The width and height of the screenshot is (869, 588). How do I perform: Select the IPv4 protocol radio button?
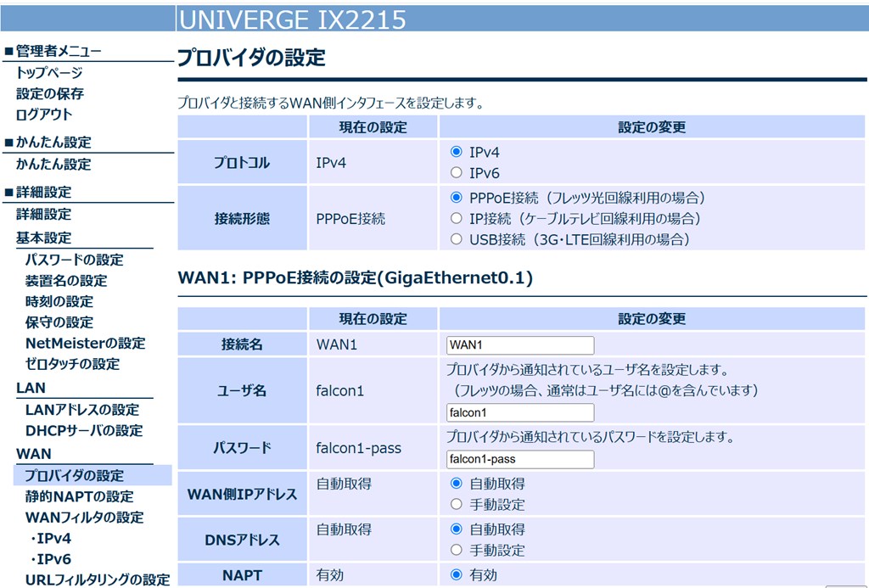[457, 152]
